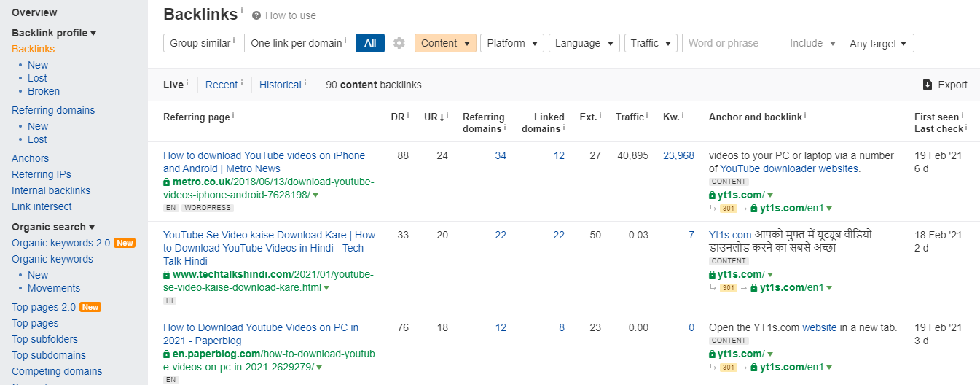
Task: Switch to the Historical tab
Action: [x=280, y=85]
